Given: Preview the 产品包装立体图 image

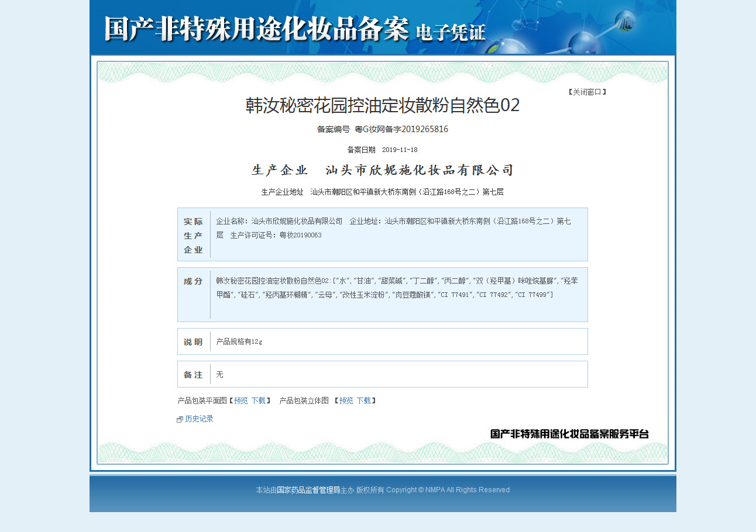Looking at the screenshot, I should pos(346,401).
